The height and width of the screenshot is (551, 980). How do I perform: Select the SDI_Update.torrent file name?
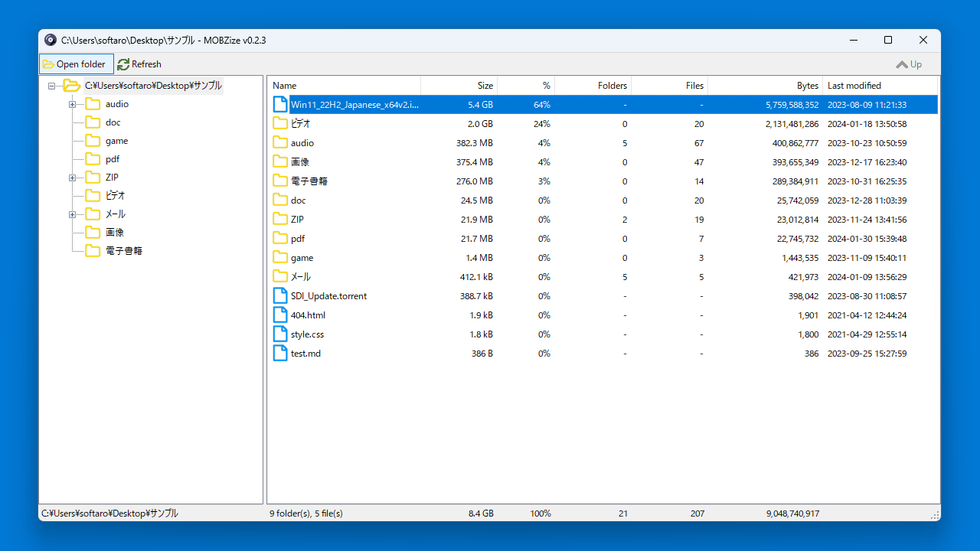click(328, 296)
